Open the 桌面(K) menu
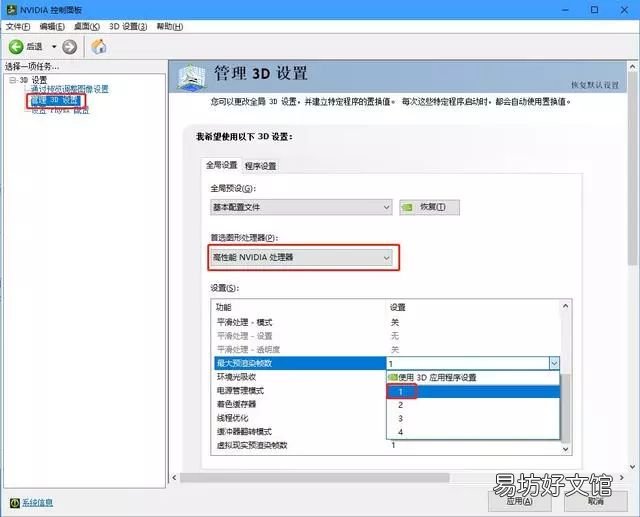Viewport: 640px width, 517px height. [87, 27]
